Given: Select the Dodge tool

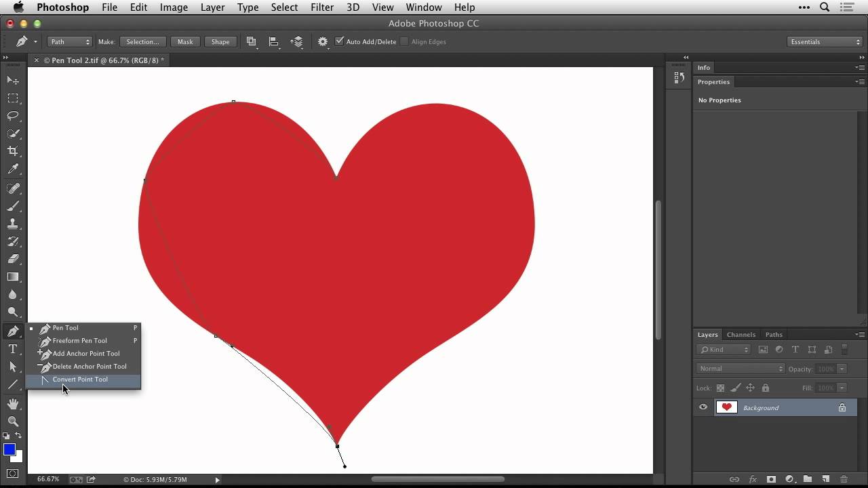Looking at the screenshot, I should (13, 312).
